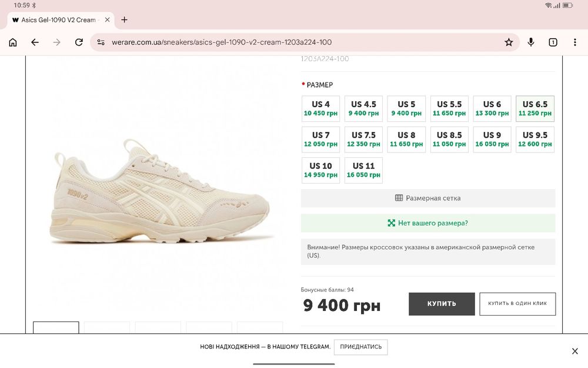Select size US 10

tap(320, 170)
